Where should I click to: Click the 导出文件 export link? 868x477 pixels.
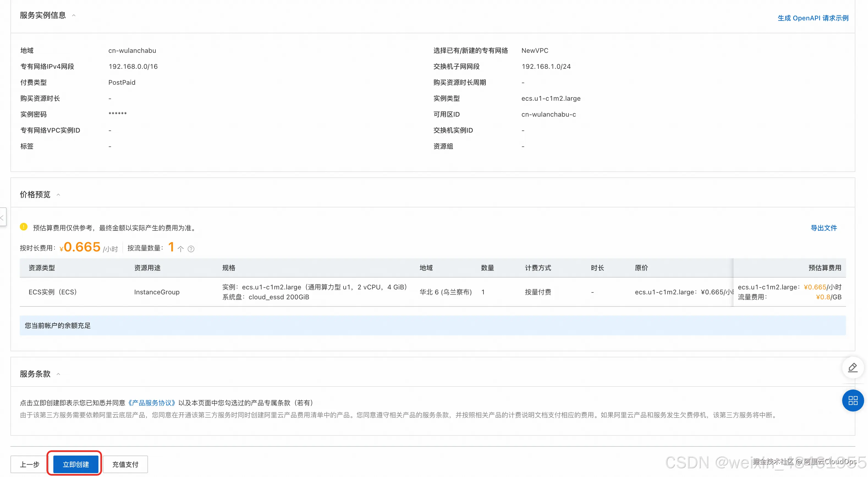pyautogui.click(x=823, y=228)
